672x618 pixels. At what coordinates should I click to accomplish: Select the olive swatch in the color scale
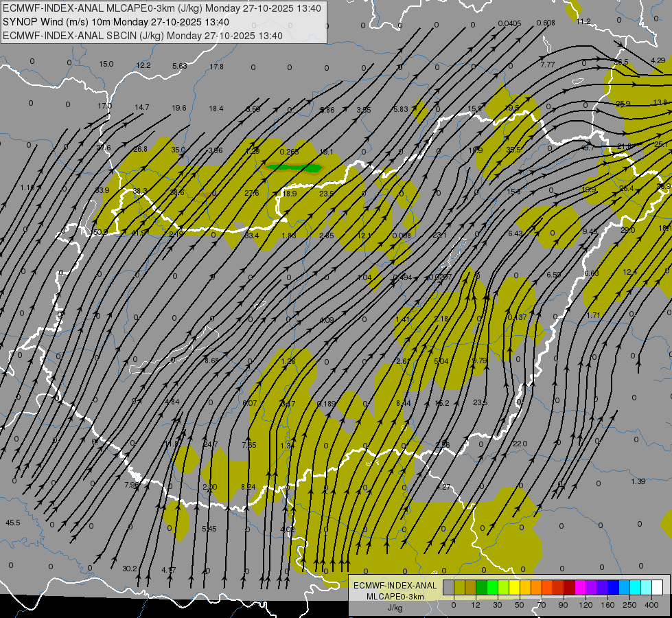[459, 587]
